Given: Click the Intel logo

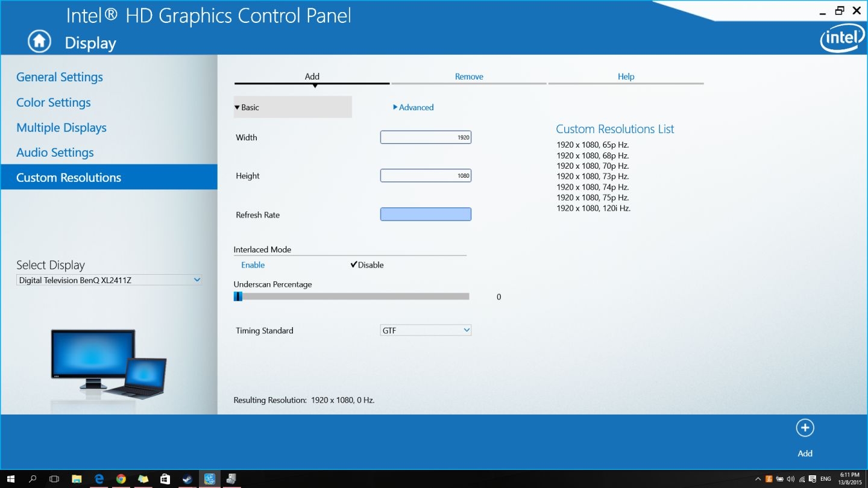Looking at the screenshot, I should pyautogui.click(x=842, y=39).
